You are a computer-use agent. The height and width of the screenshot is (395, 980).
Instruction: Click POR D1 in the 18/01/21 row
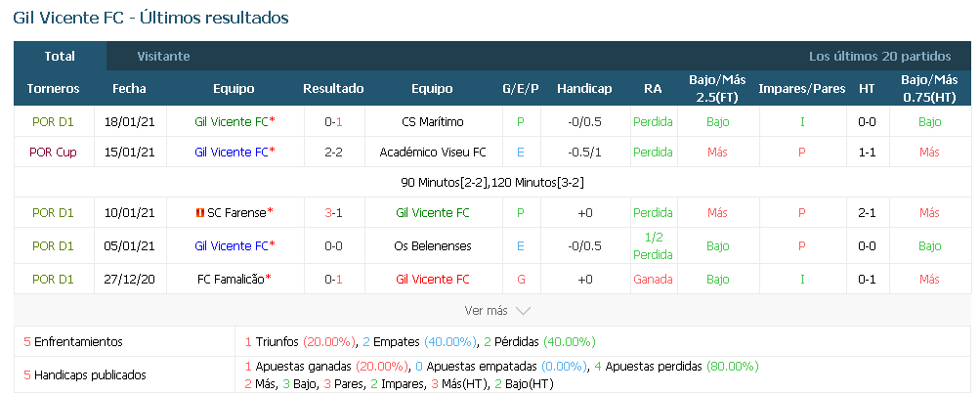(x=53, y=122)
